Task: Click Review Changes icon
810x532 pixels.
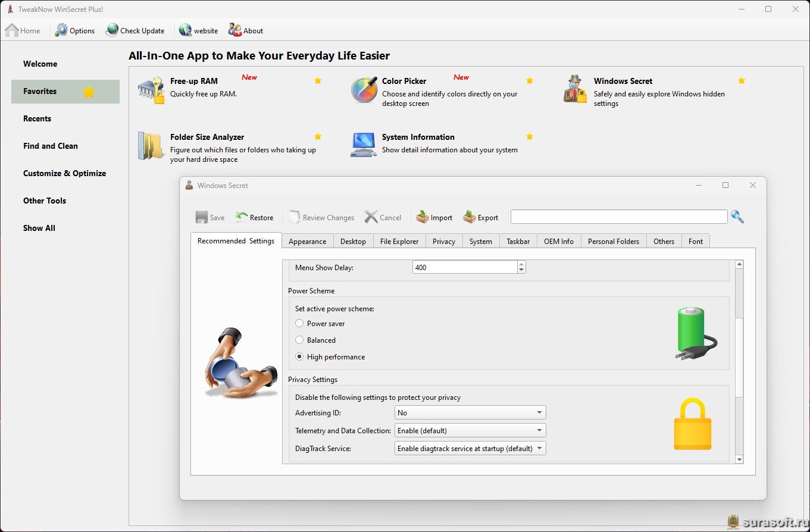Action: [295, 217]
